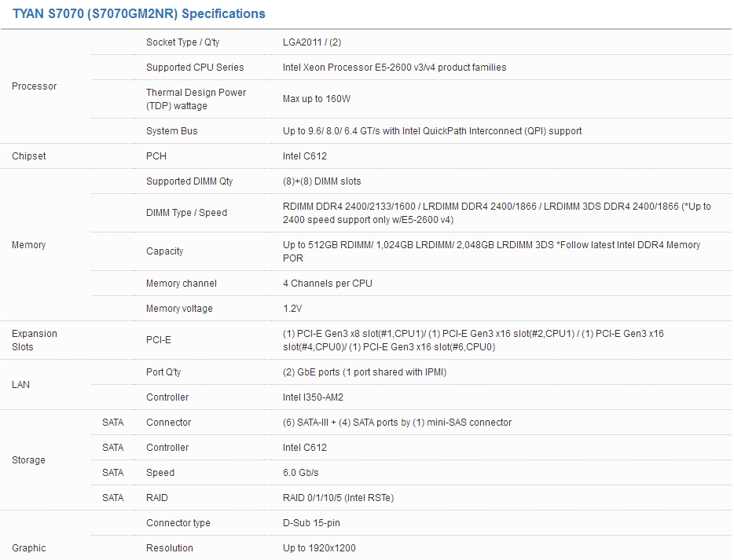The width and height of the screenshot is (734, 560).
Task: Select the DIMM Type / Speed label
Action: point(186,213)
